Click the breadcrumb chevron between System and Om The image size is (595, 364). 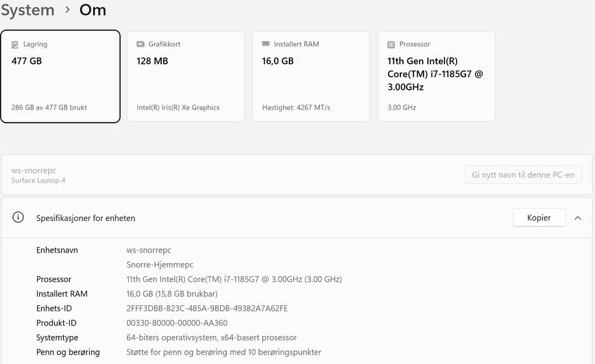[68, 10]
